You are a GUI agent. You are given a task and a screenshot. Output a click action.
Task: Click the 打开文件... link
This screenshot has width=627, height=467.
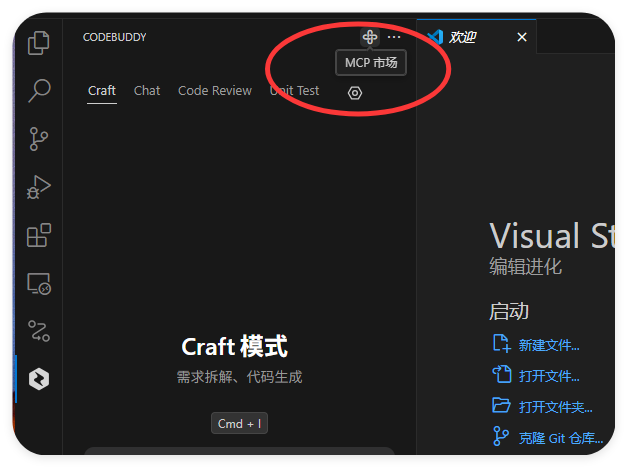point(549,376)
